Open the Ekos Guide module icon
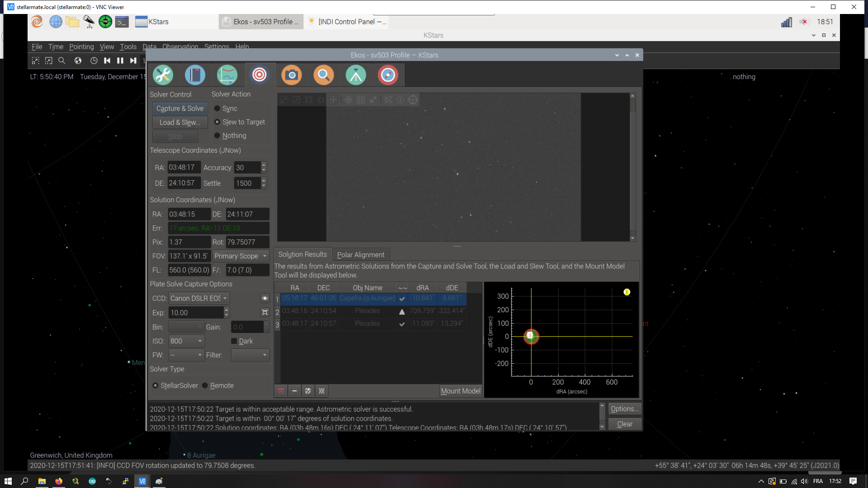868x488 pixels. pyautogui.click(x=388, y=75)
